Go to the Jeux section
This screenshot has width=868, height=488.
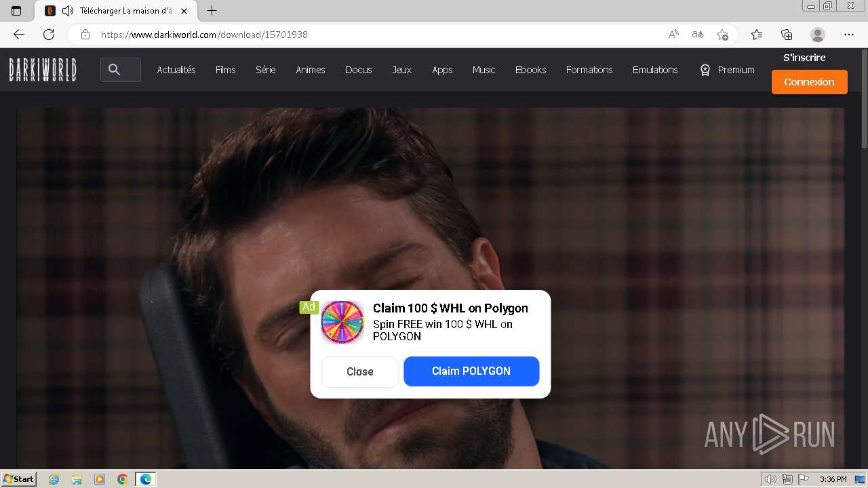point(402,70)
